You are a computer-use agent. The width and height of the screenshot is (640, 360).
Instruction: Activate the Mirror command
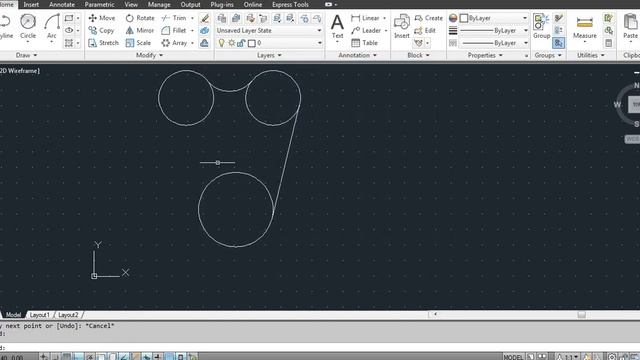[140, 30]
